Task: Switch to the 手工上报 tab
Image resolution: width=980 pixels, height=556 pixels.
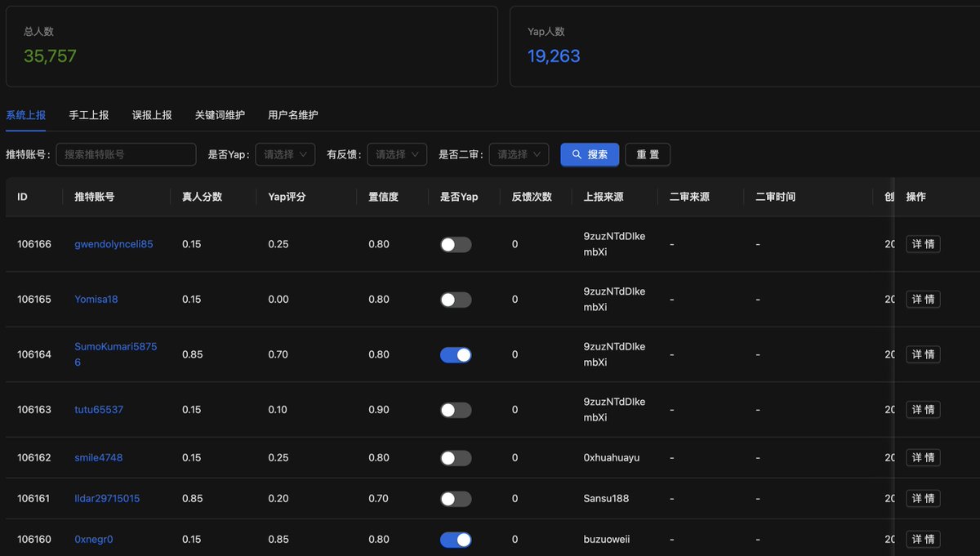Action: [88, 115]
